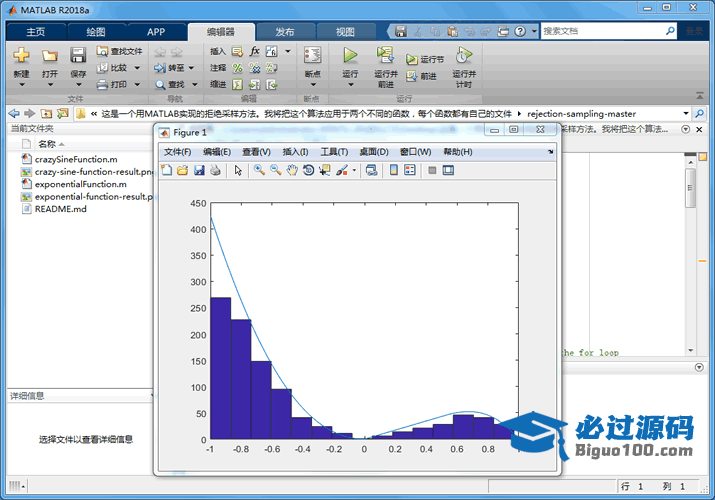
Task: Switch to the Home (主页) tab
Action: coord(36,32)
